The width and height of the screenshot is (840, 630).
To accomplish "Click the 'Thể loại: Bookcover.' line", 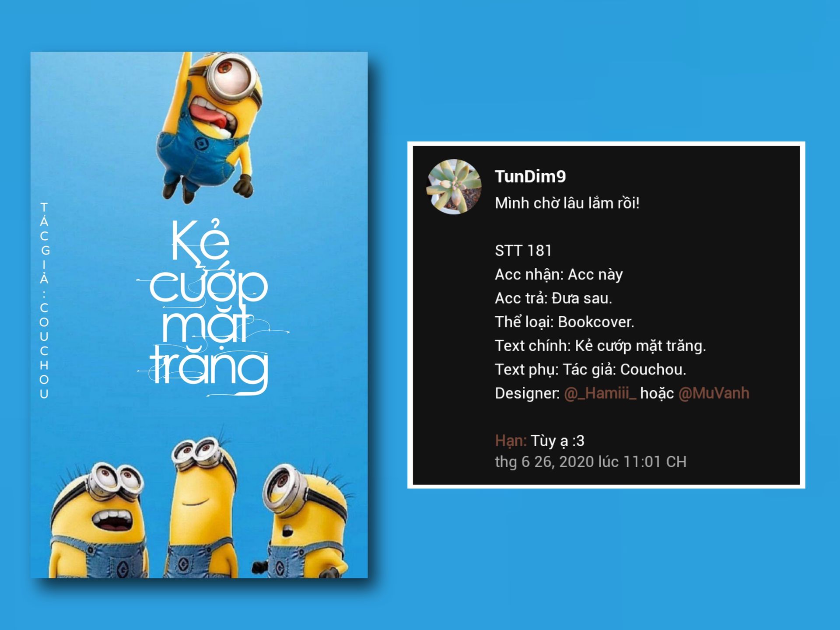I will pos(564,322).
